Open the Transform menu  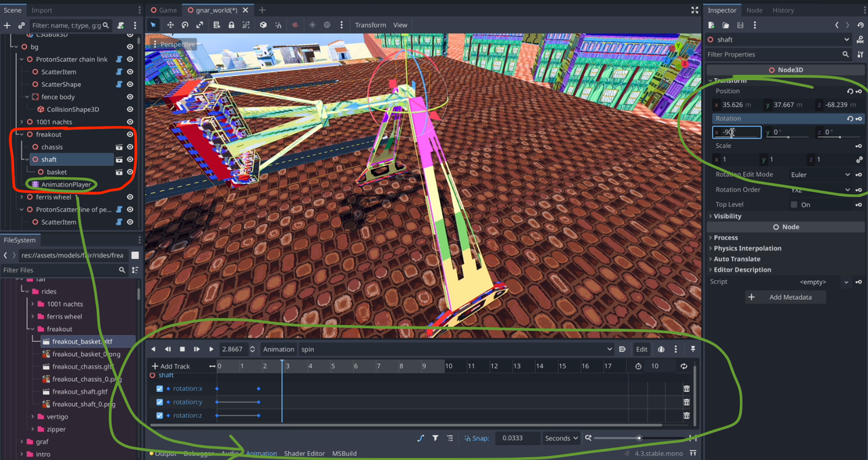point(370,25)
